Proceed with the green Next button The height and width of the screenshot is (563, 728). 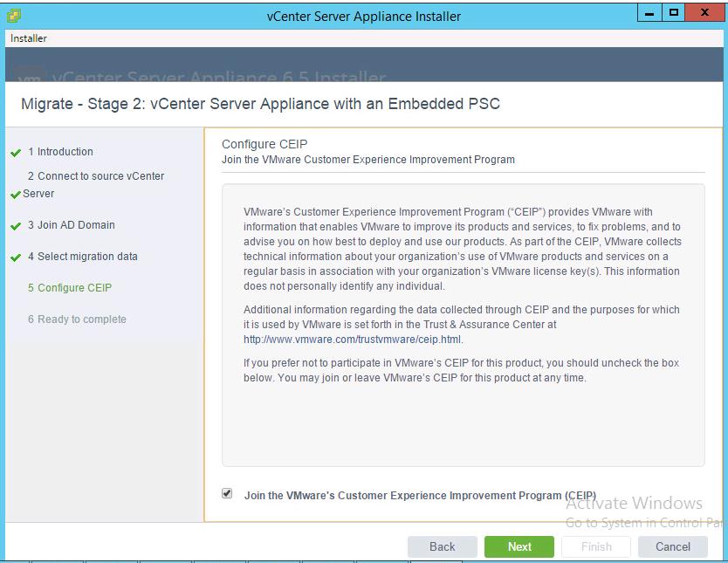[519, 546]
